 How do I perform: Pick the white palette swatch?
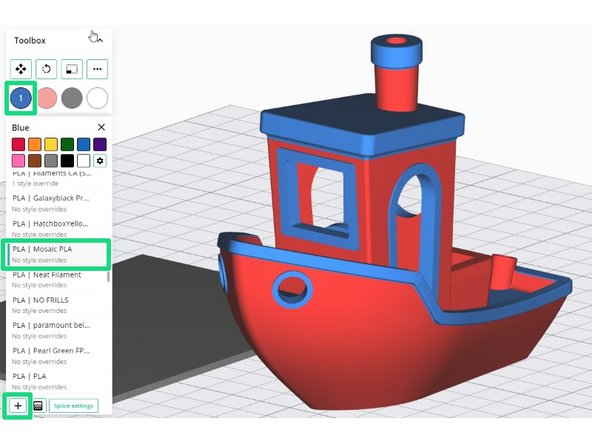(83, 160)
